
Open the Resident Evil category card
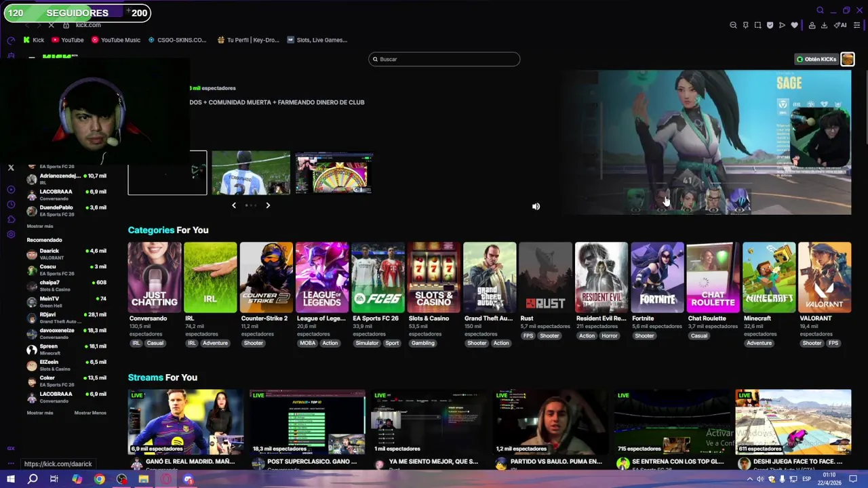pos(601,277)
